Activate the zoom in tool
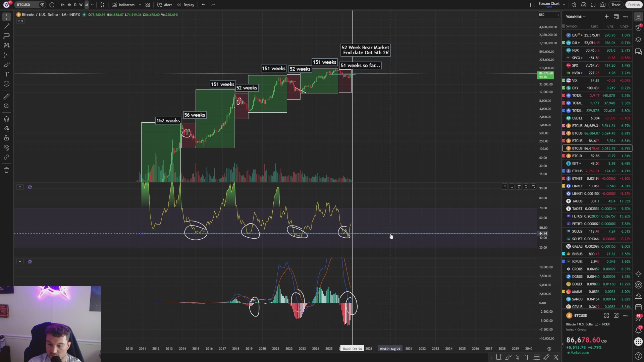Viewport: 644px width, 362px height. [6, 106]
